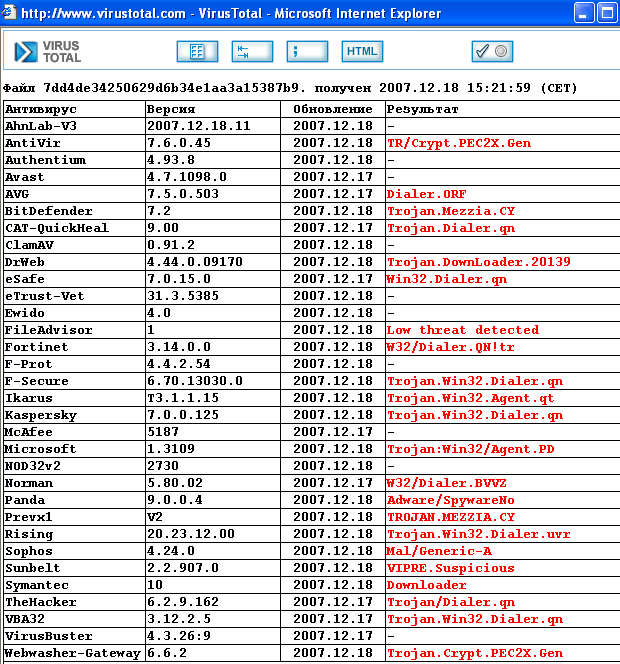Click McAfee version 5187
This screenshot has height=664, width=620.
(163, 432)
